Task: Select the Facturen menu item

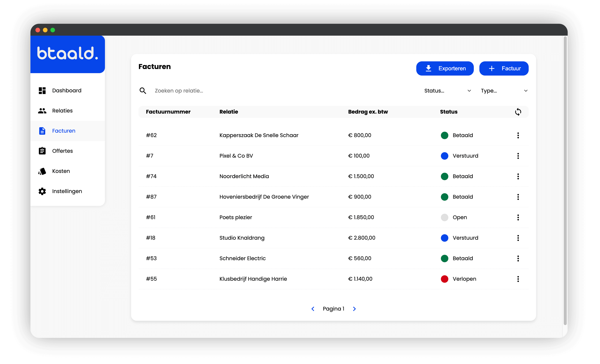Action: tap(68, 131)
